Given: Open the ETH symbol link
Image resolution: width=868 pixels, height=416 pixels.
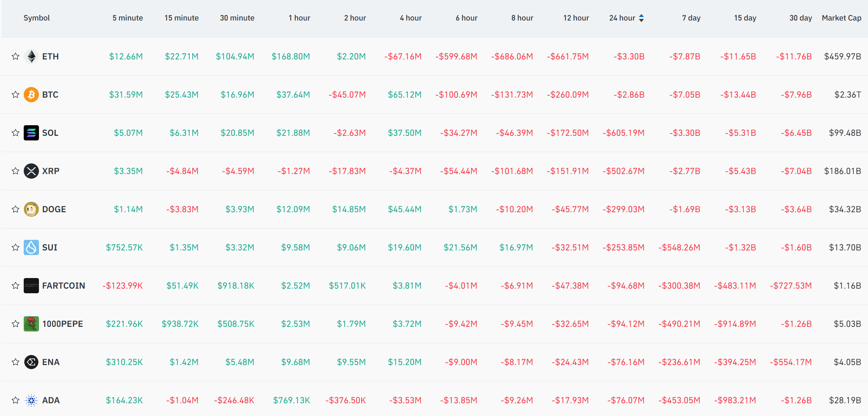Looking at the screenshot, I should tap(50, 56).
